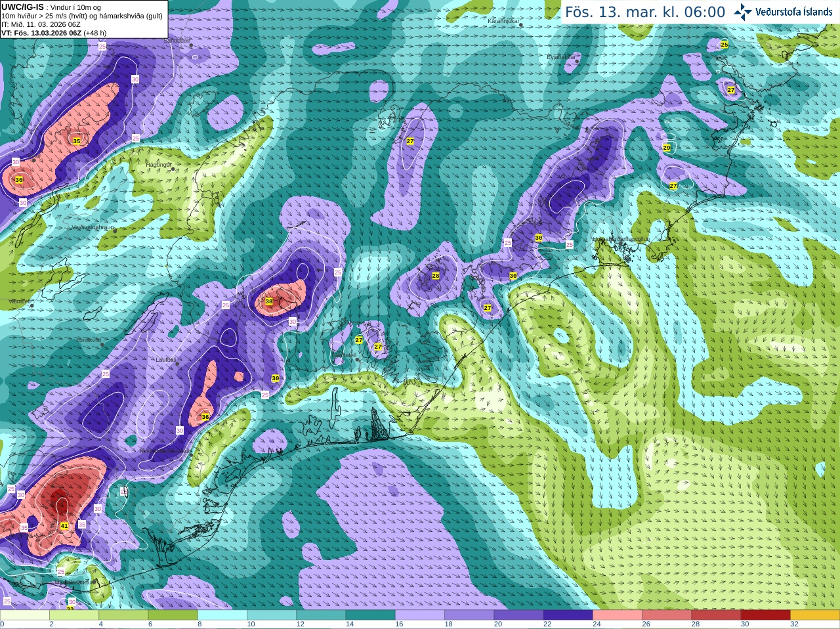840x629 pixels.
Task: Click the Sandbúðir station label
Action: 176,40
